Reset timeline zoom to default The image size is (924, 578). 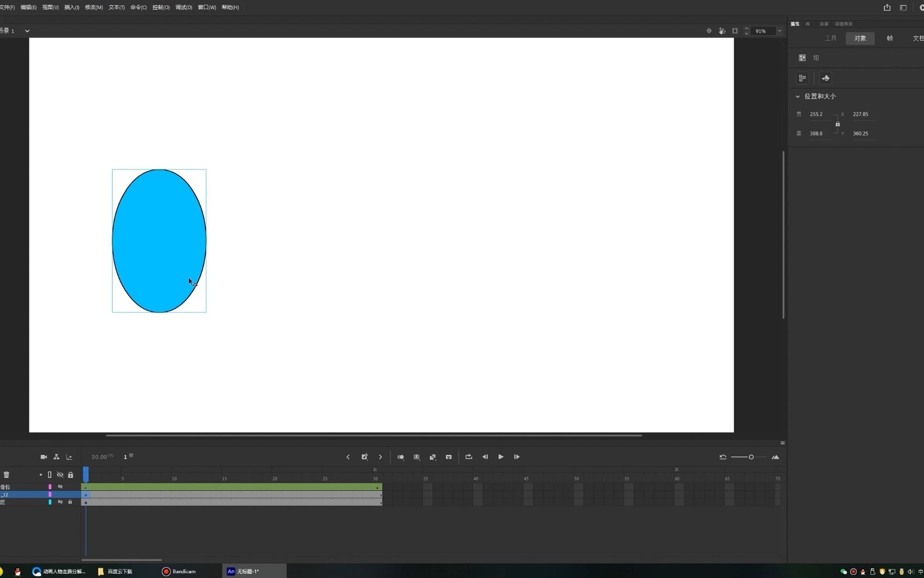coord(723,457)
